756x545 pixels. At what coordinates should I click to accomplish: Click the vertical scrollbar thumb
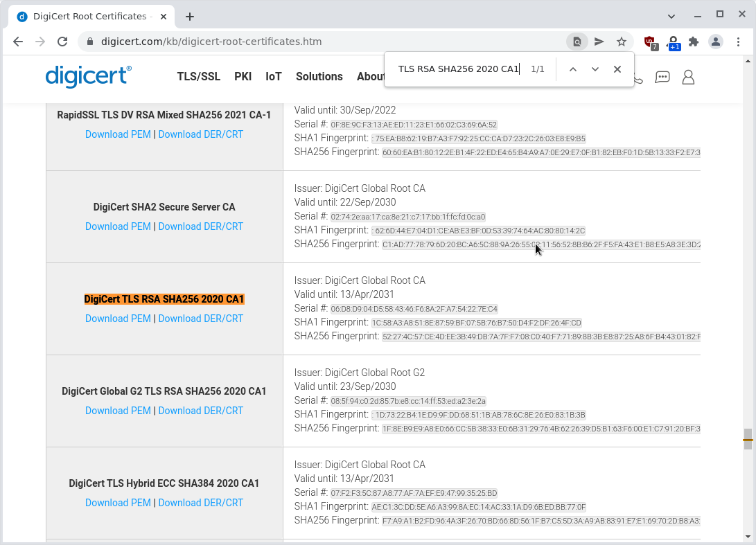tap(748, 439)
